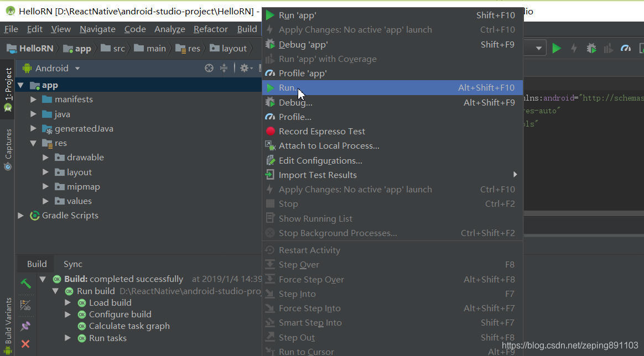The width and height of the screenshot is (644, 356).
Task: Select highlighted Run... menu entry
Action: tap(392, 88)
